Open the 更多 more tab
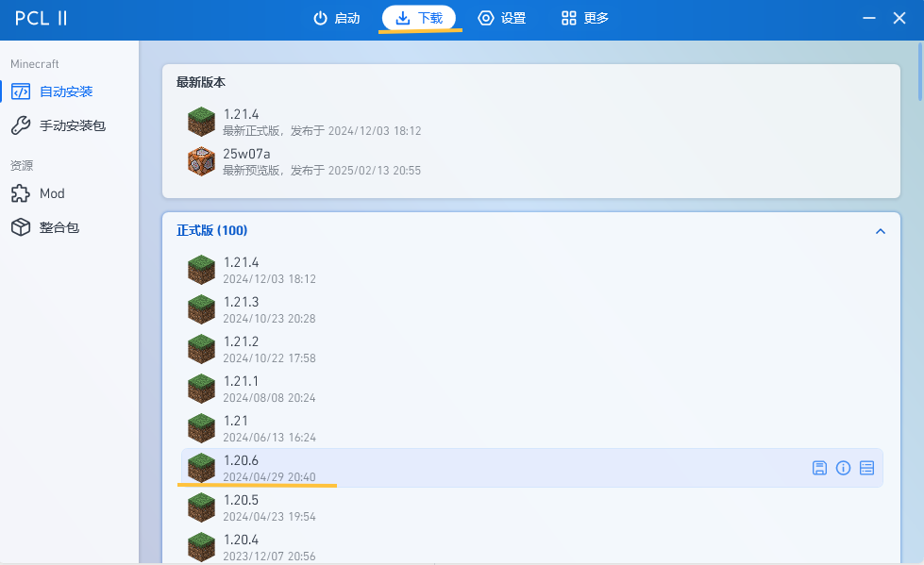Image resolution: width=924 pixels, height=565 pixels. point(584,18)
